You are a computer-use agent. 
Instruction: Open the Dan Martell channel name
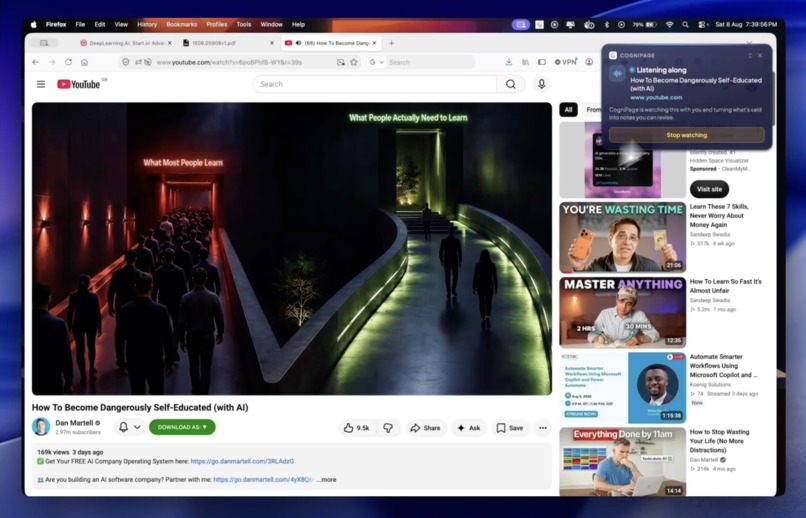pyautogui.click(x=74, y=423)
